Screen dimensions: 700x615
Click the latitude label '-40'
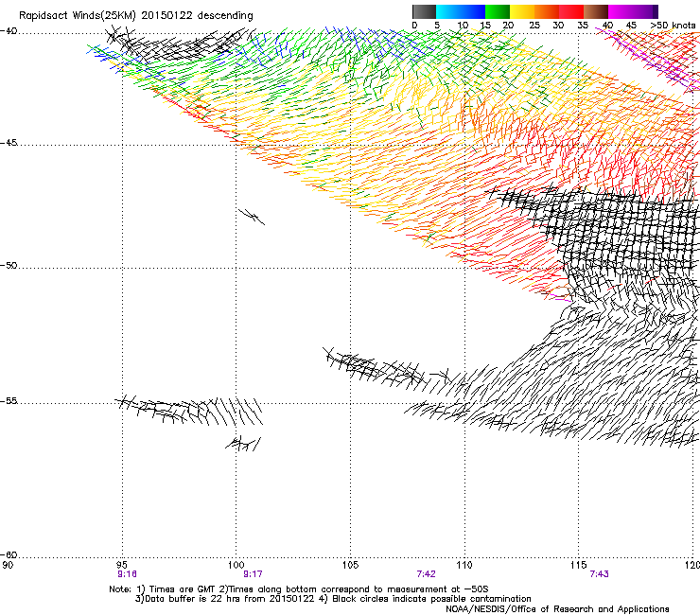pyautogui.click(x=9, y=31)
